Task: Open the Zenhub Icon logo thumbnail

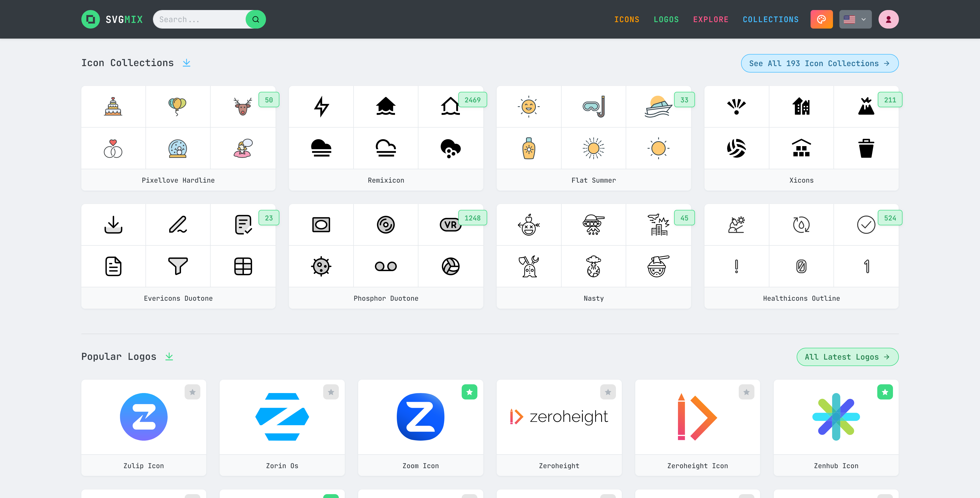Action: [x=836, y=417]
